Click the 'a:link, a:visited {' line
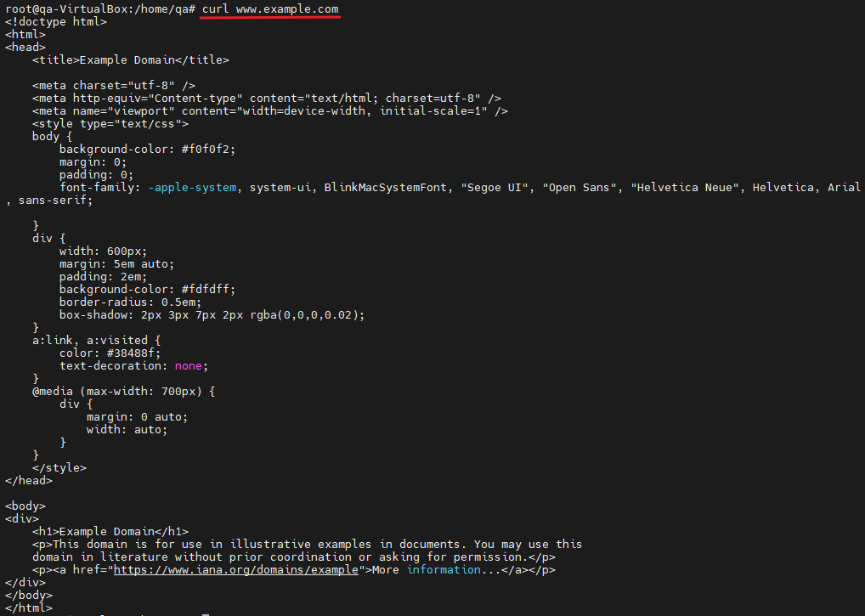865x616 pixels. 97,340
